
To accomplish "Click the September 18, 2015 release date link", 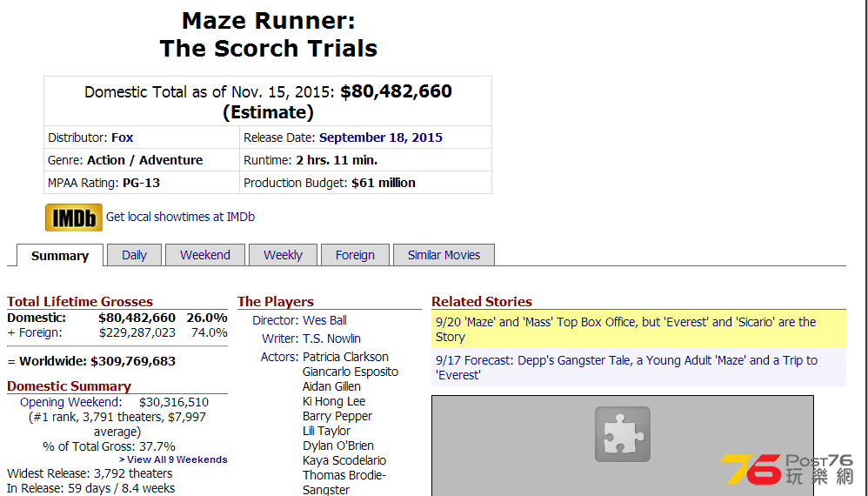I will point(381,137).
